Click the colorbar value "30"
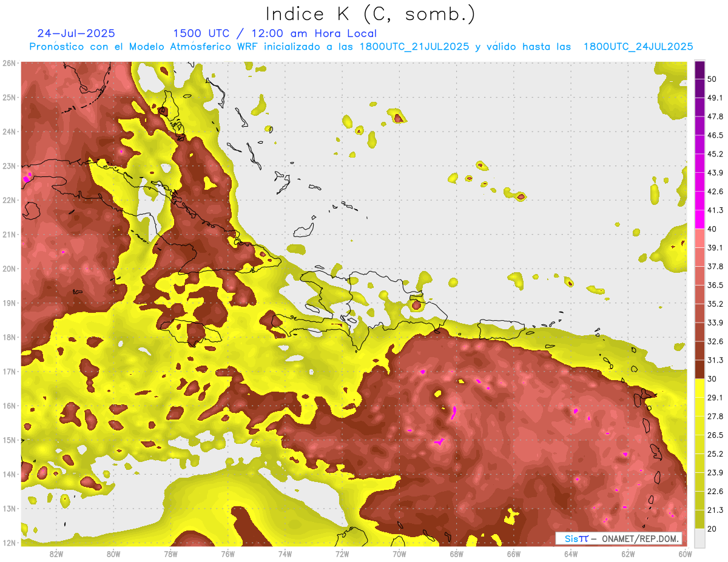Viewport: 728px width, 562px height. tap(712, 379)
